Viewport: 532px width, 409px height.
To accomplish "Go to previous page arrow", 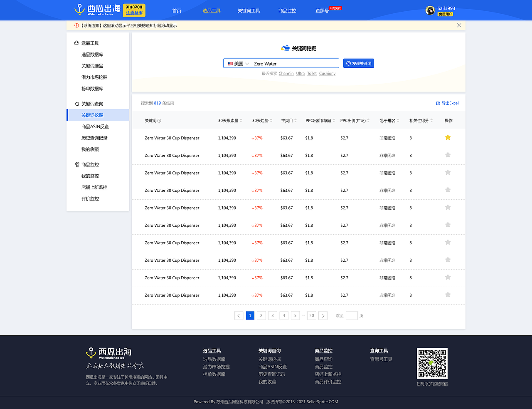I will [239, 315].
